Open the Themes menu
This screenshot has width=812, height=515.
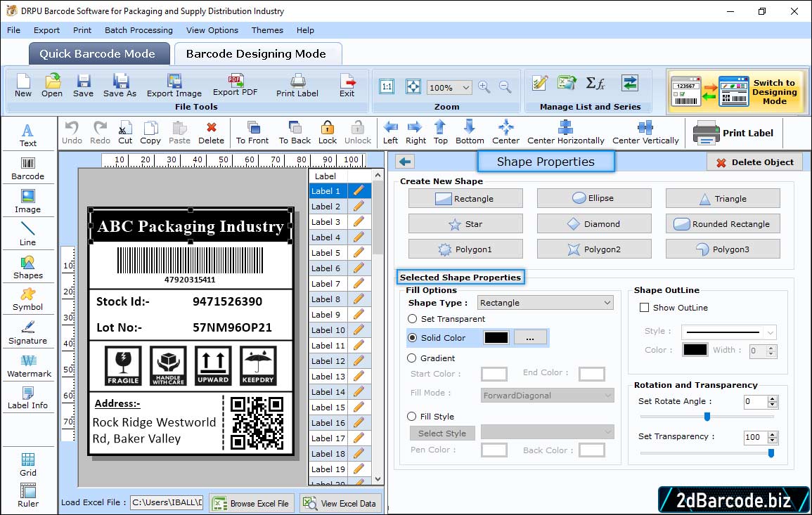point(267,30)
